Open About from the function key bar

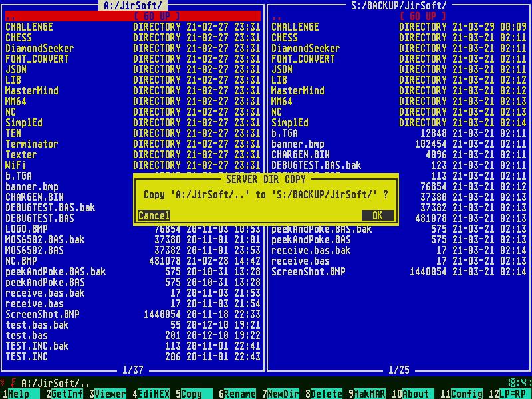(416, 394)
